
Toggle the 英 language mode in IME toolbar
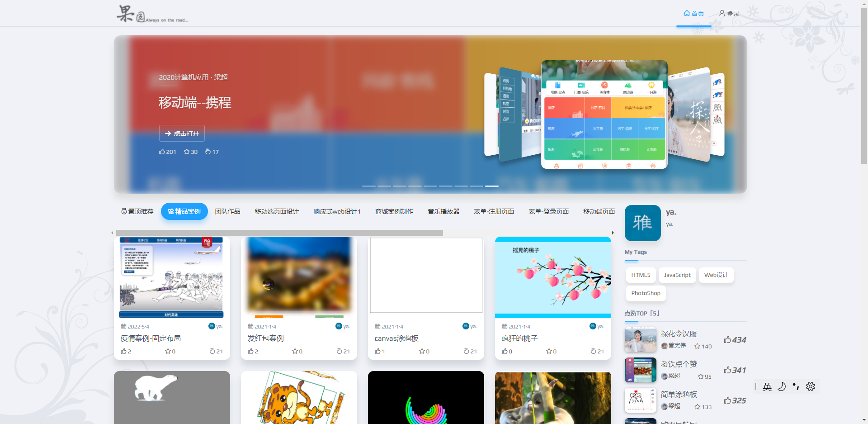(767, 386)
